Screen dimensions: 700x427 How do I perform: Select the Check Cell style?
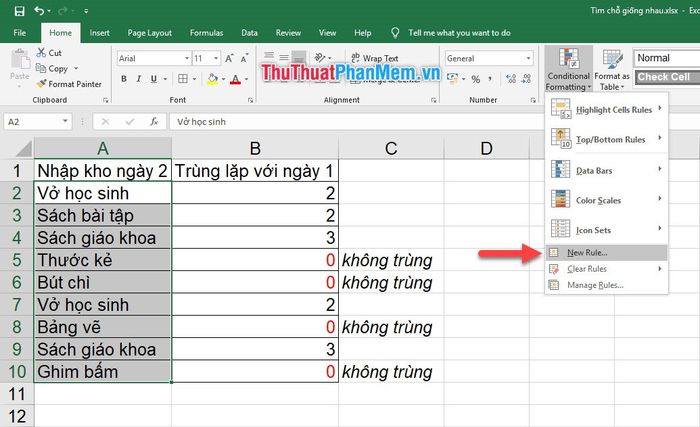pos(667,77)
